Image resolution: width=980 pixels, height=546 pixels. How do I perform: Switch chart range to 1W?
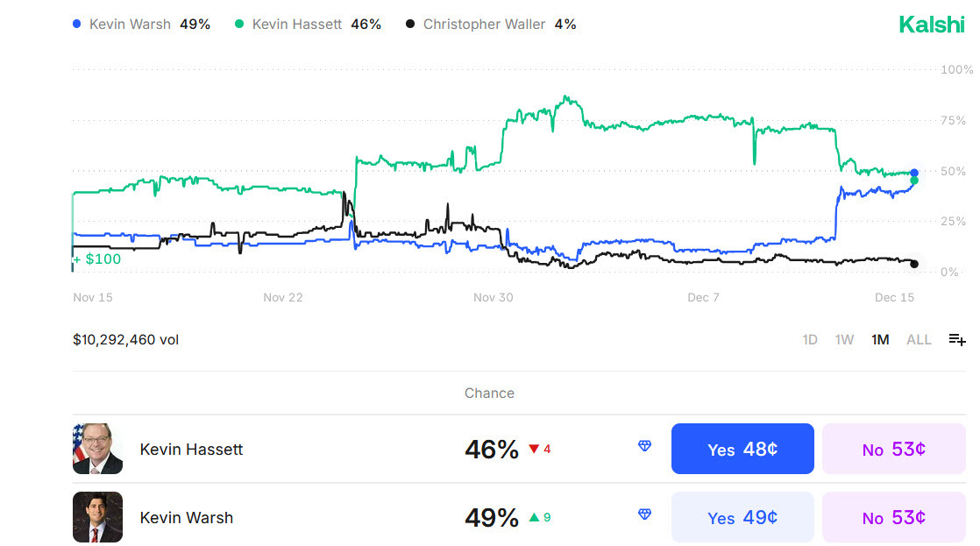(x=844, y=340)
